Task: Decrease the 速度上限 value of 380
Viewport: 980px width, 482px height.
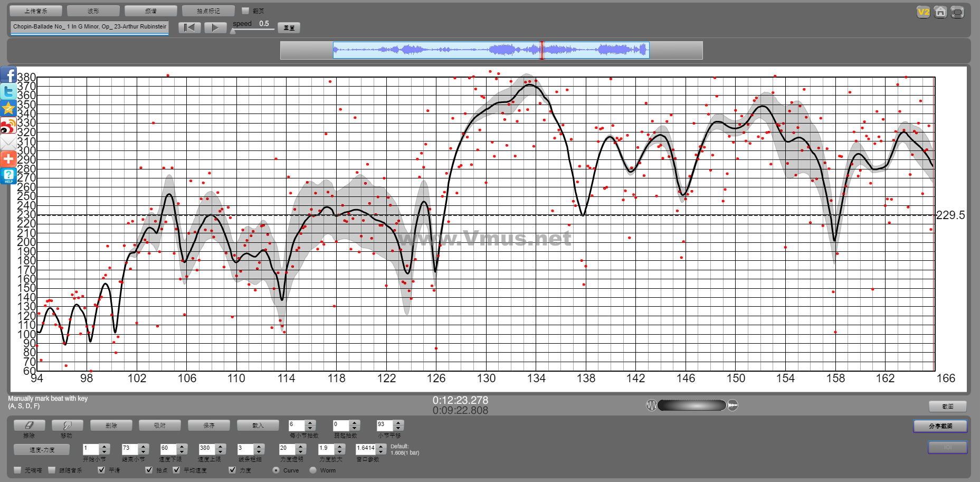Action: point(221,452)
